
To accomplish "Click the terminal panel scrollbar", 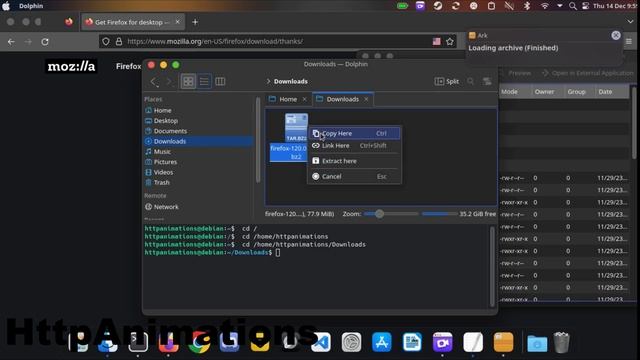I will 492,266.
